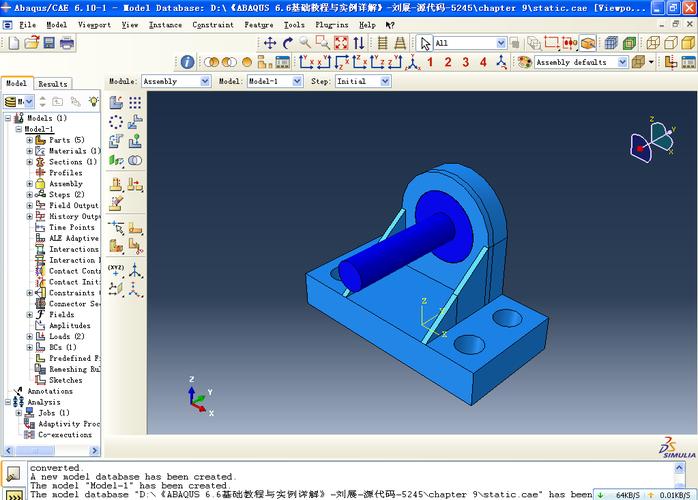Switch to the Model tab

pyautogui.click(x=16, y=83)
